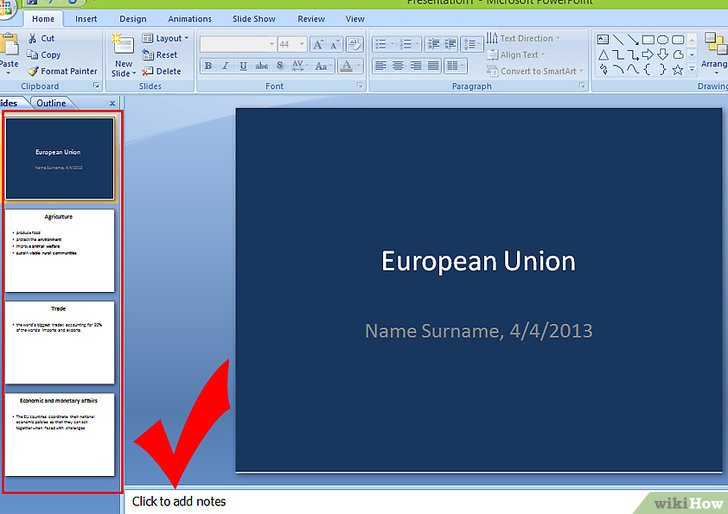Increase list indent level
Image resolution: width=728 pixels, height=514 pixels.
(x=450, y=44)
